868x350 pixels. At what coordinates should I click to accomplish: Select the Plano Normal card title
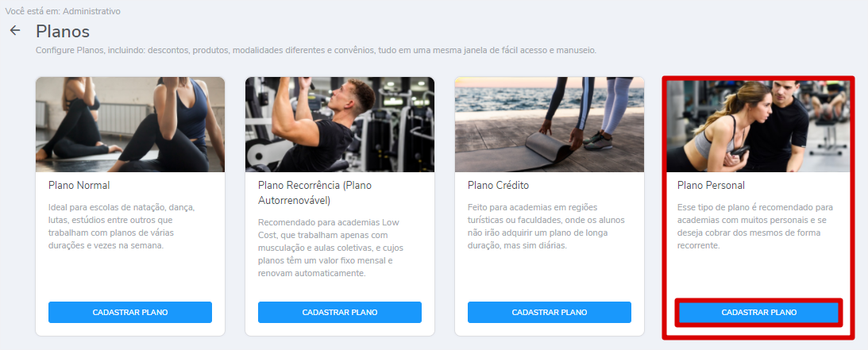click(x=79, y=185)
